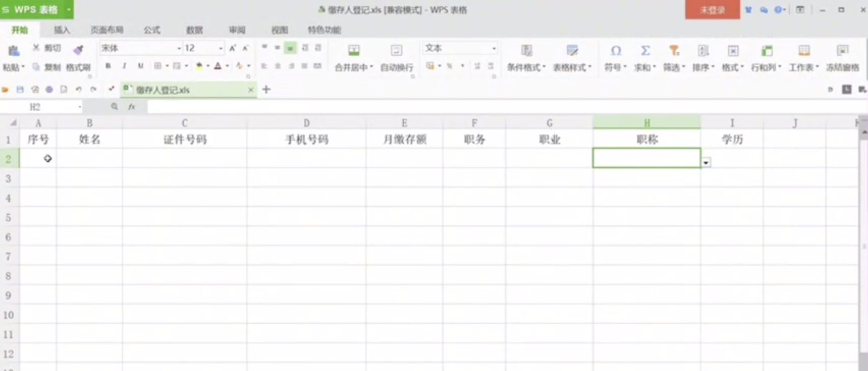The height and width of the screenshot is (371, 868).
Task: Open the dropdown arrow beside cell H2
Action: click(x=706, y=163)
